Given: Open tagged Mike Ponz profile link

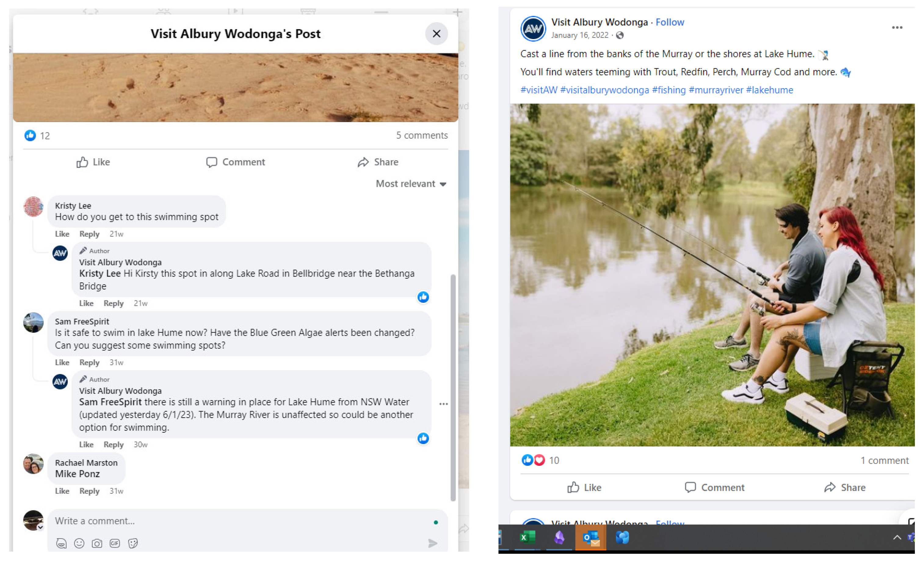Looking at the screenshot, I should point(77,474).
